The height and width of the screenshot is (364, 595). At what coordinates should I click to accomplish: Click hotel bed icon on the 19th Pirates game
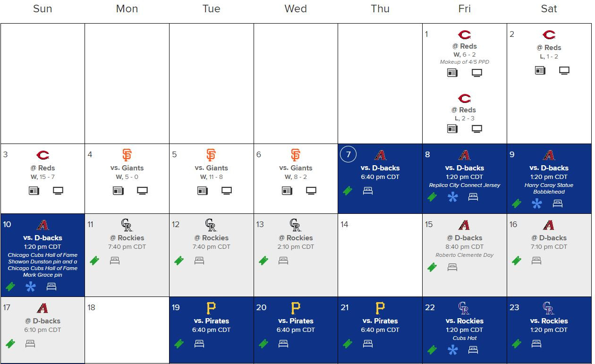(x=199, y=344)
